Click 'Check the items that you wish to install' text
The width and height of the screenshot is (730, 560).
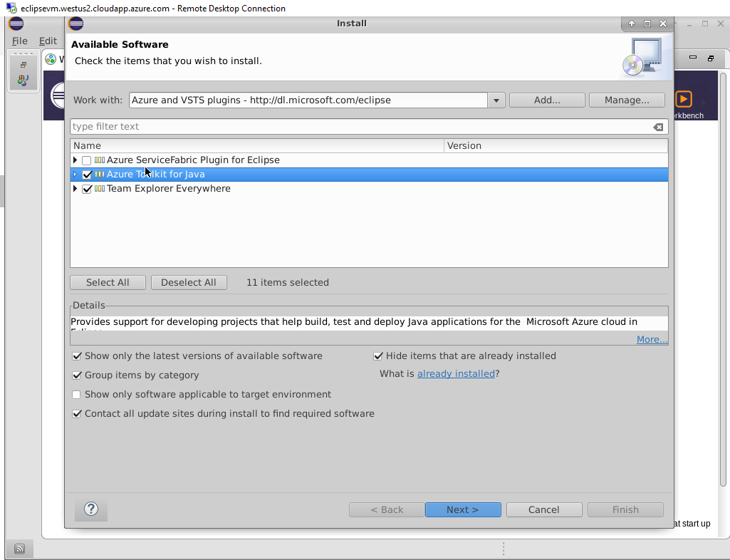click(x=168, y=61)
